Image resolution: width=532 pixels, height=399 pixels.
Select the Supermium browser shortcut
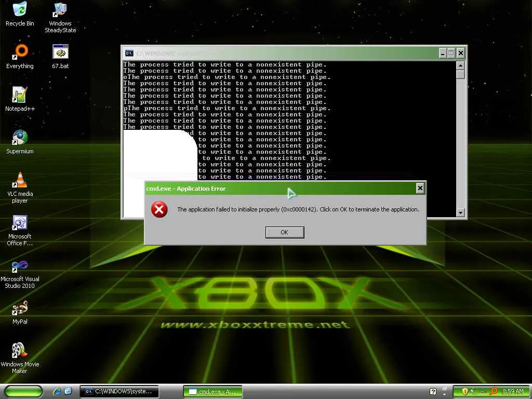pos(20,142)
